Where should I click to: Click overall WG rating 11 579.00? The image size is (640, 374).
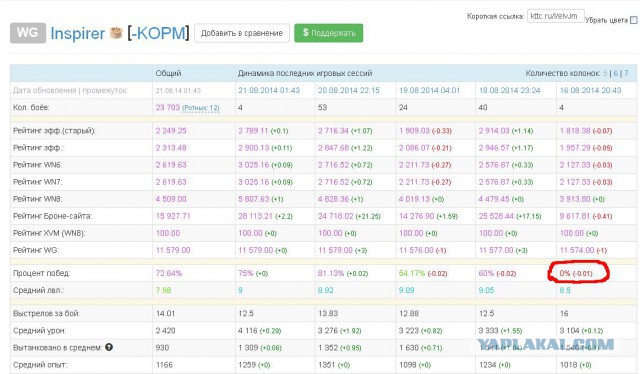(x=173, y=250)
